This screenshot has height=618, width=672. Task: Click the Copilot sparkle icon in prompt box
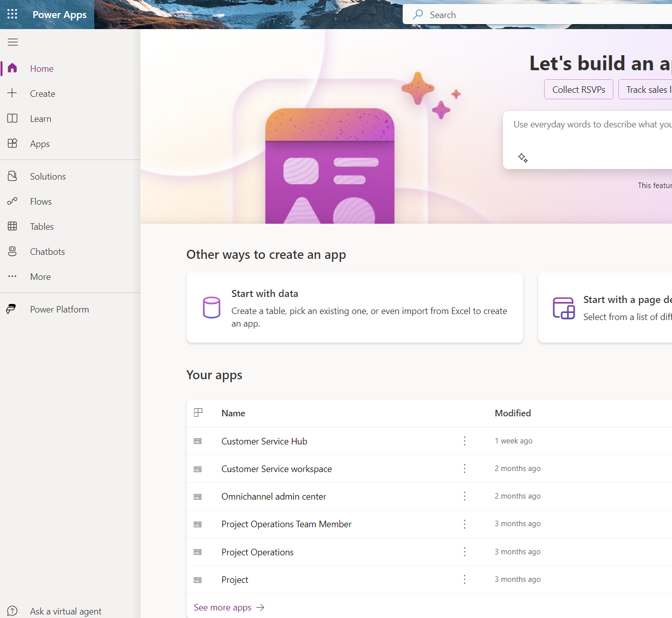(x=523, y=158)
